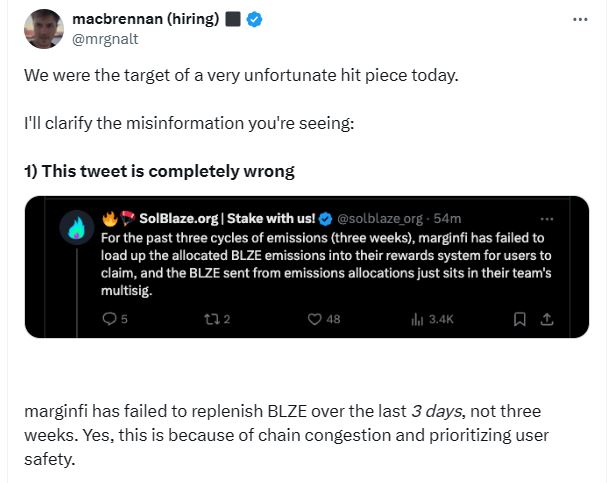Click the macbrennan (hiring) display name
The width and height of the screenshot is (613, 483).
pos(145,18)
